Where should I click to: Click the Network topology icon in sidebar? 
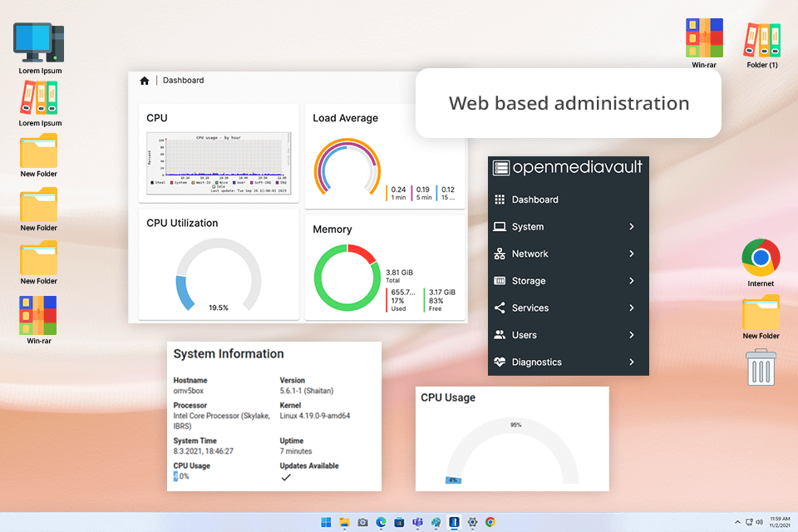(500, 254)
